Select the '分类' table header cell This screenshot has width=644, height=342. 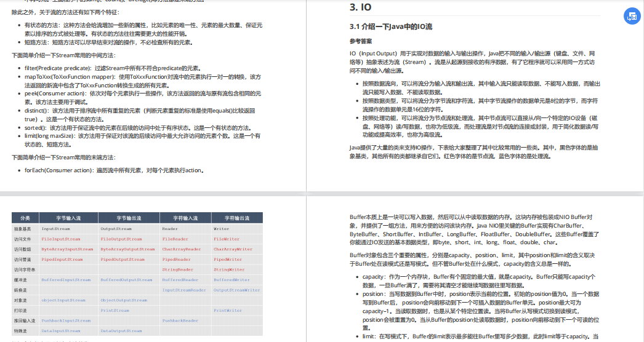pyautogui.click(x=25, y=218)
